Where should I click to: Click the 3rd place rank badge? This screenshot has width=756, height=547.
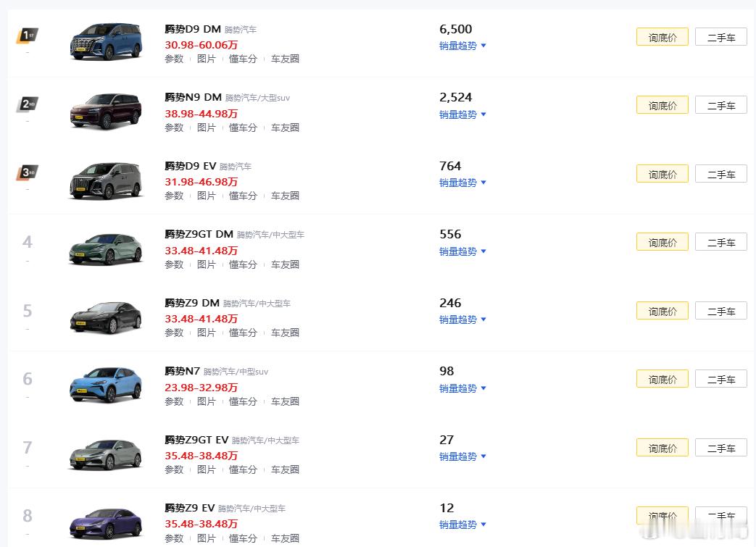[27, 172]
